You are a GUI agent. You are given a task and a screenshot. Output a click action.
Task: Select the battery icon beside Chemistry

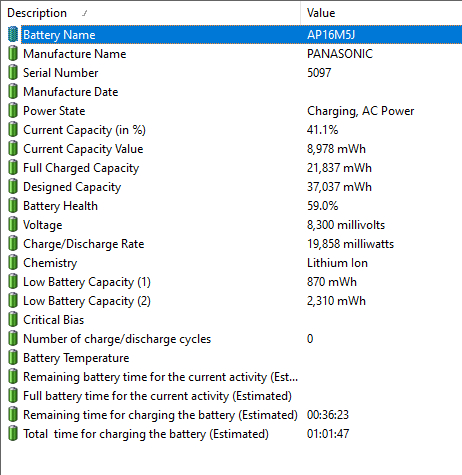[x=13, y=262]
